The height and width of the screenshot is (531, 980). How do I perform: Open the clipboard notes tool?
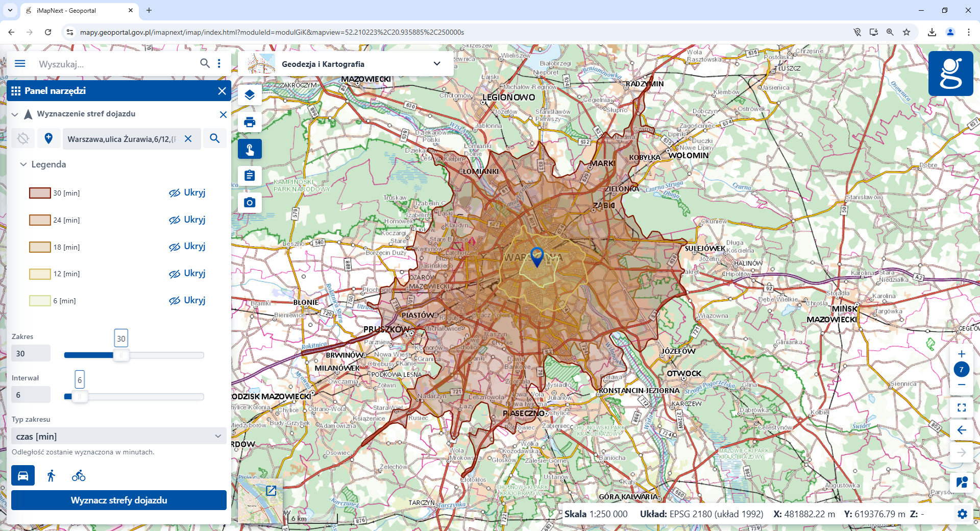[250, 176]
